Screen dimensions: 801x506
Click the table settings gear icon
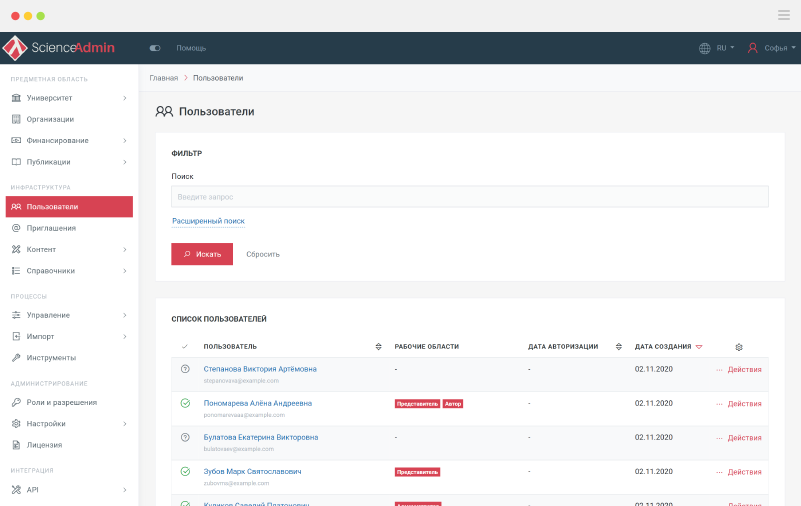[739, 347]
